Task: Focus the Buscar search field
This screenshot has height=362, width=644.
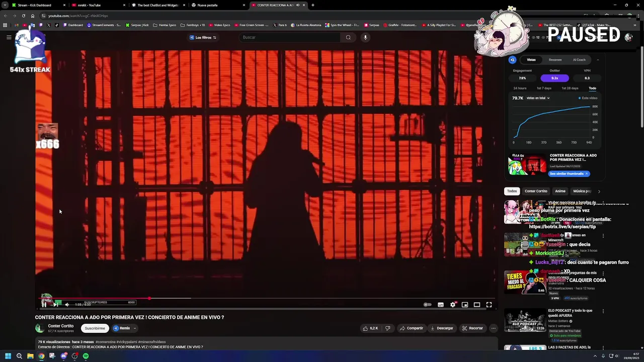Action: 289,37
